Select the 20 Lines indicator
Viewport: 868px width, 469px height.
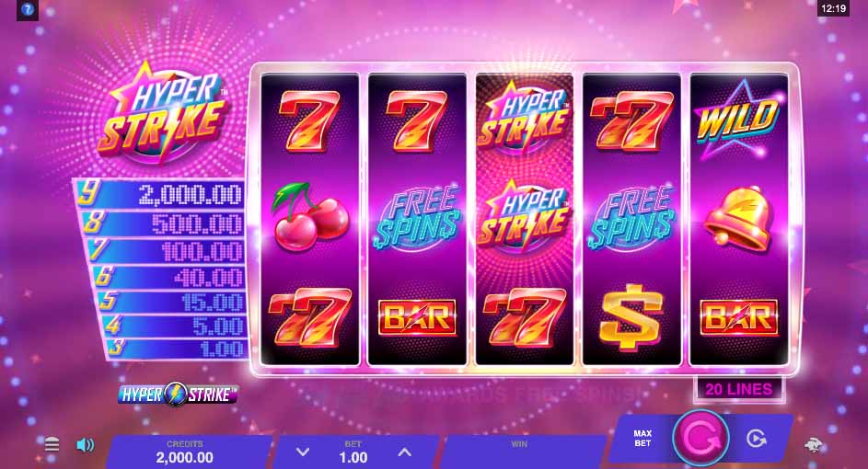(738, 389)
